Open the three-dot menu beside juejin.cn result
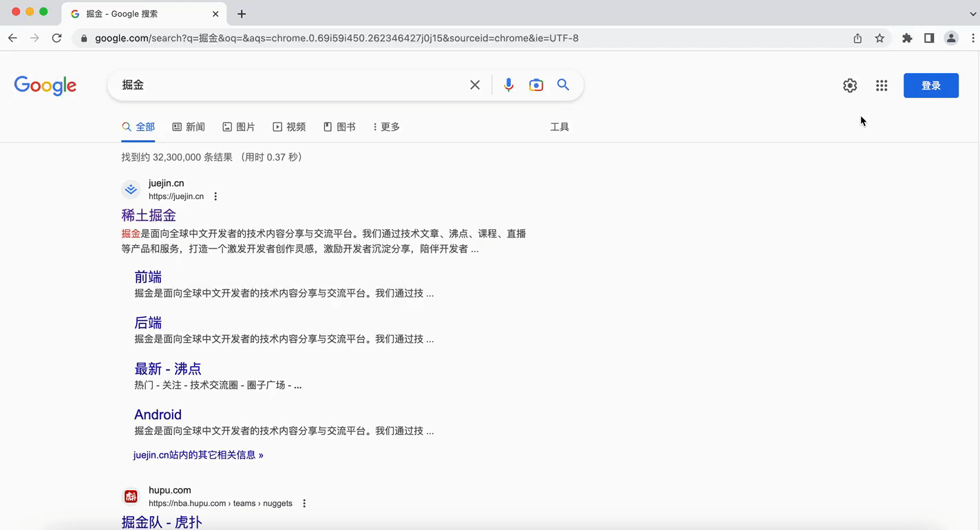The width and height of the screenshot is (980, 530). point(215,196)
